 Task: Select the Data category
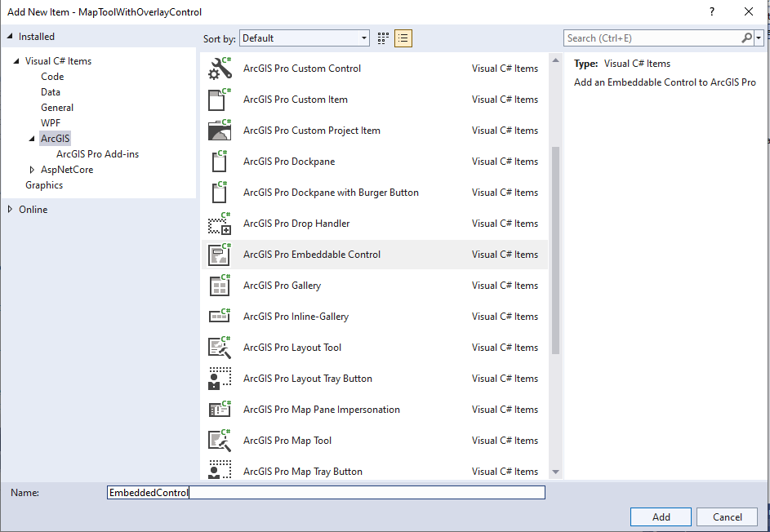51,92
